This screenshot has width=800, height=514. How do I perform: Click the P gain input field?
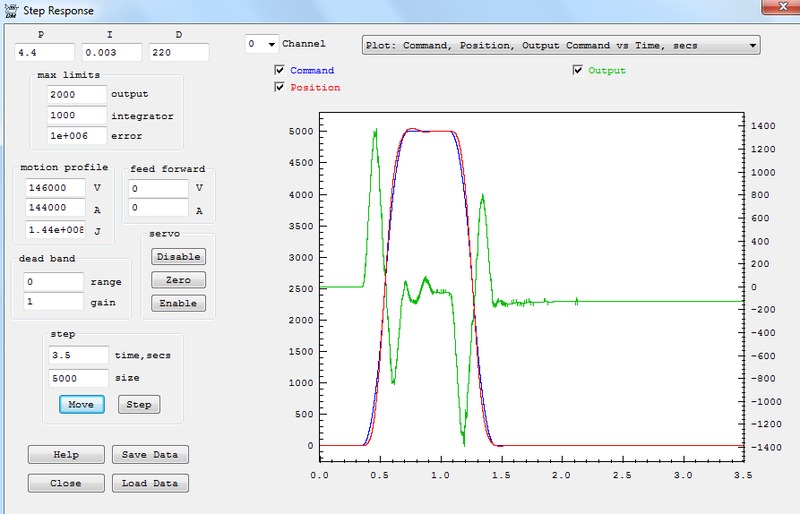coord(44,52)
